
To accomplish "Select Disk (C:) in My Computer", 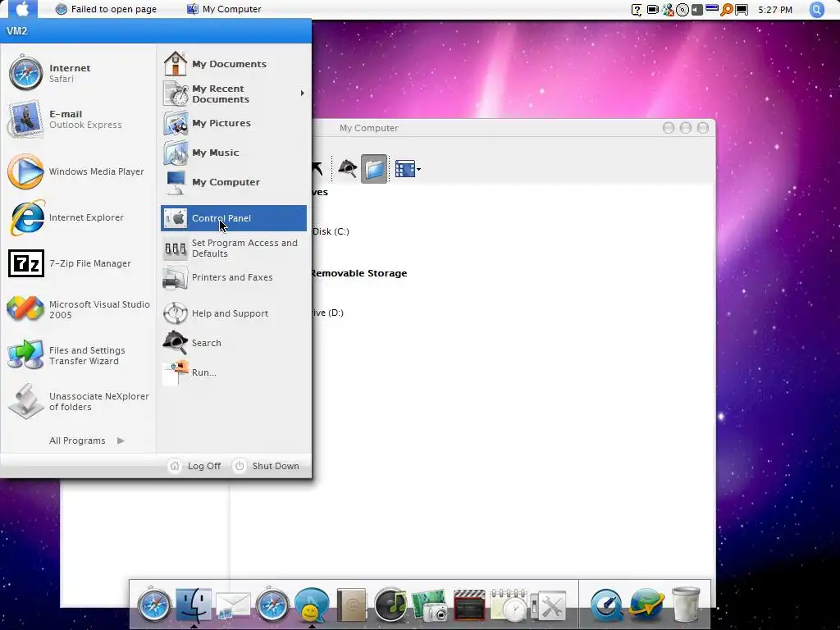I will pyautogui.click(x=331, y=231).
